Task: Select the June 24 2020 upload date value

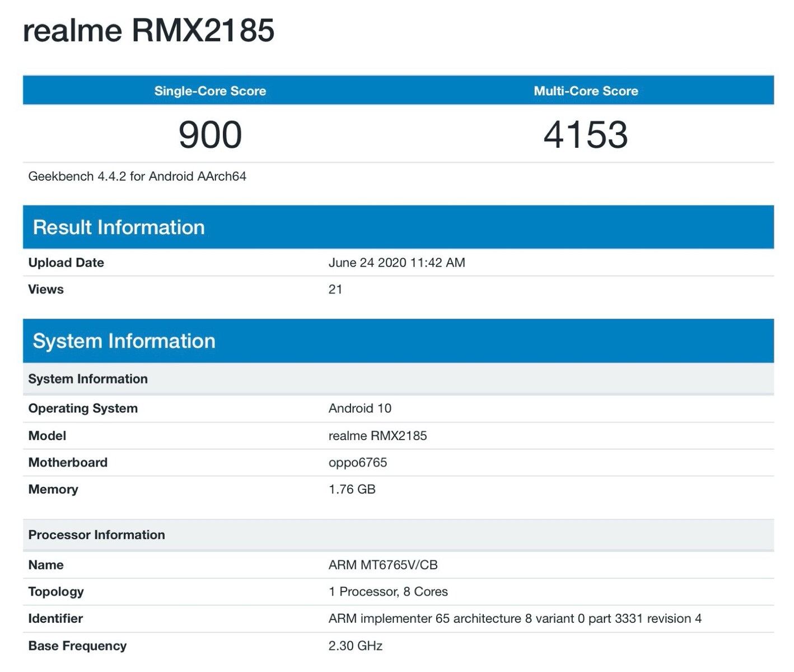Action: (396, 263)
